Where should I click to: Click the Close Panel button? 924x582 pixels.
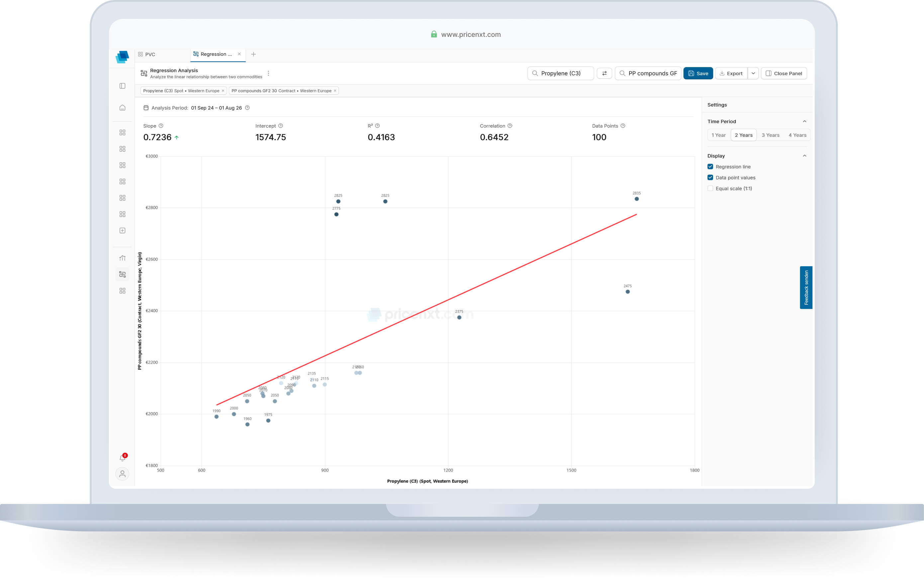click(784, 73)
